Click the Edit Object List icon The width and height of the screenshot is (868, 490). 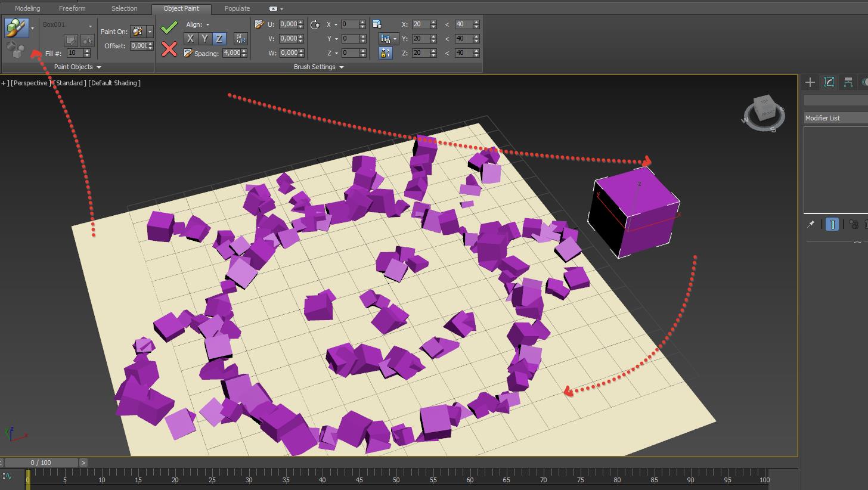tap(71, 40)
